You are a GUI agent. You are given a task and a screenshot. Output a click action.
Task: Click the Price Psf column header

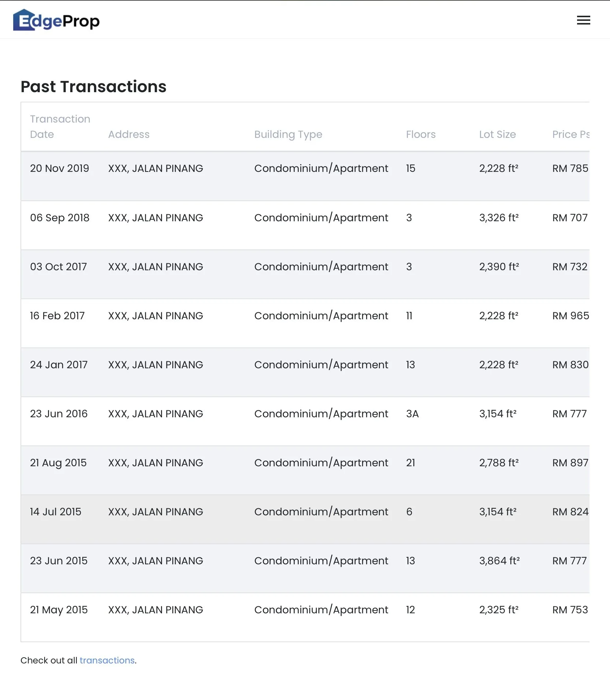point(571,134)
